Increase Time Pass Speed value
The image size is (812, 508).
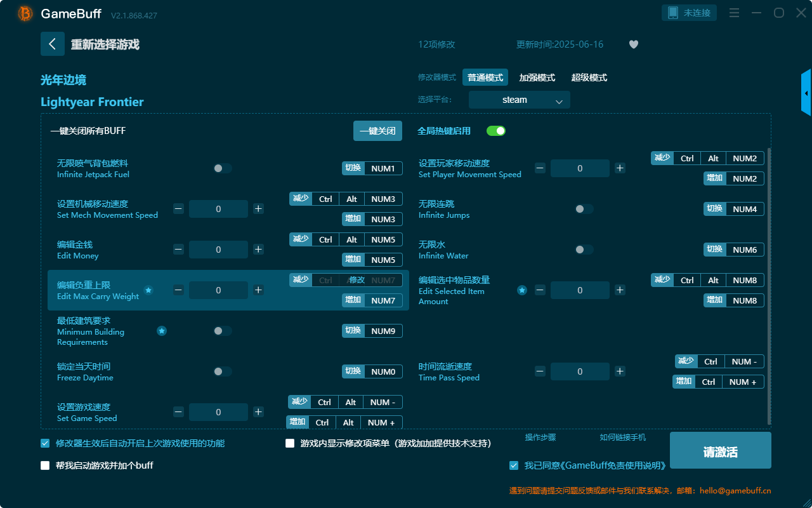pyautogui.click(x=620, y=371)
